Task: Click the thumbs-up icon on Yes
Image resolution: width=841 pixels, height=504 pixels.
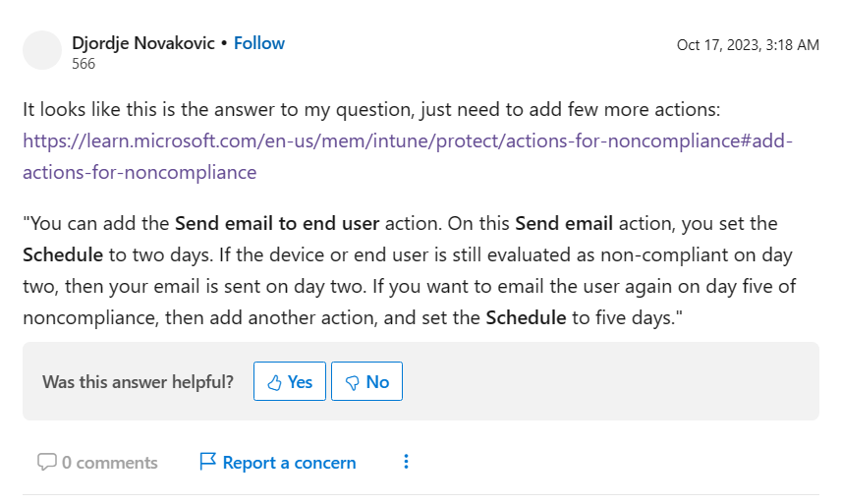Action: [274, 382]
